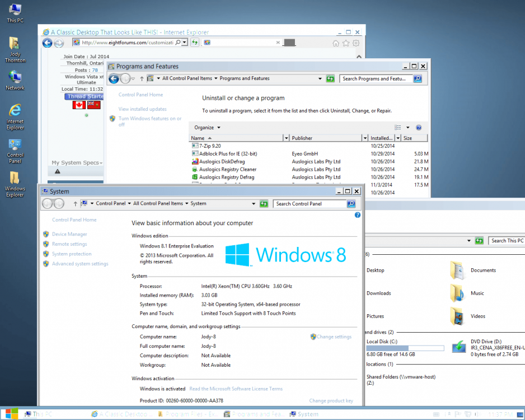Click the refresh button in System window
Screen dimensions: 525x420
[264, 204]
